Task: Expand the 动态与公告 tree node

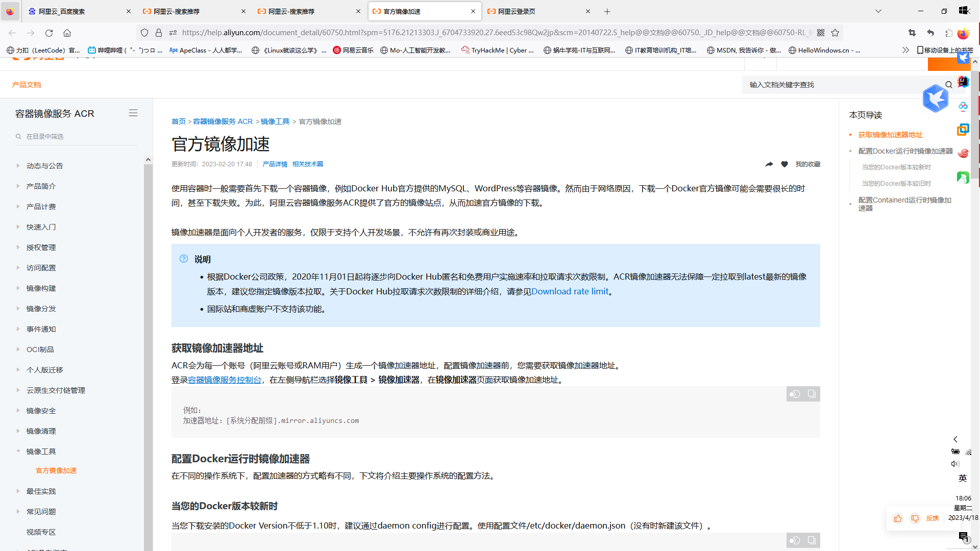Action: click(18, 166)
